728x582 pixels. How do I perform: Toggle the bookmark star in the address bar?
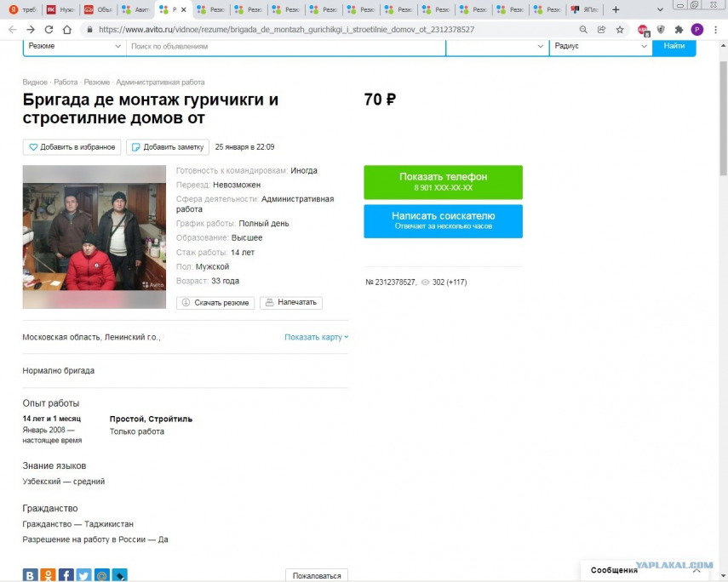click(619, 28)
